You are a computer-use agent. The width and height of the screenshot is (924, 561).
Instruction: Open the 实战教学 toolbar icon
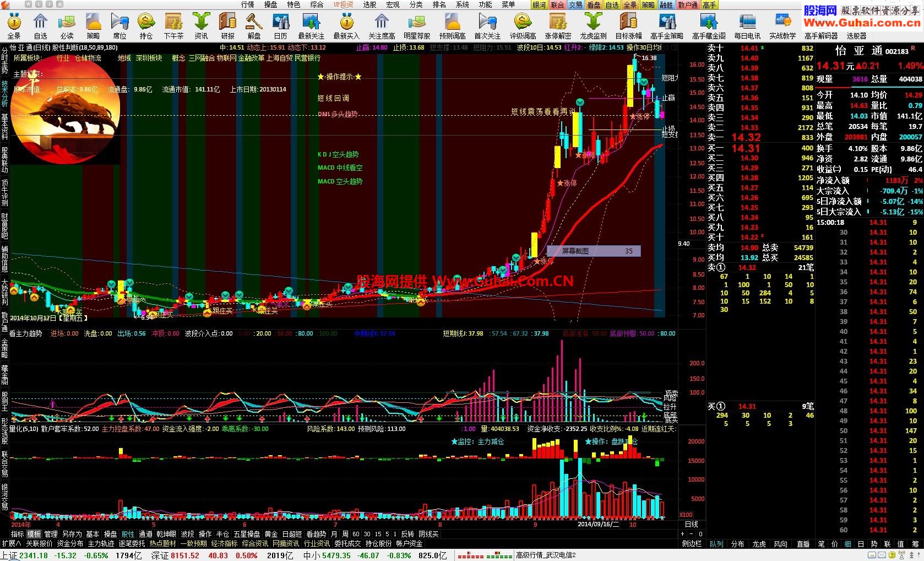coord(782,26)
